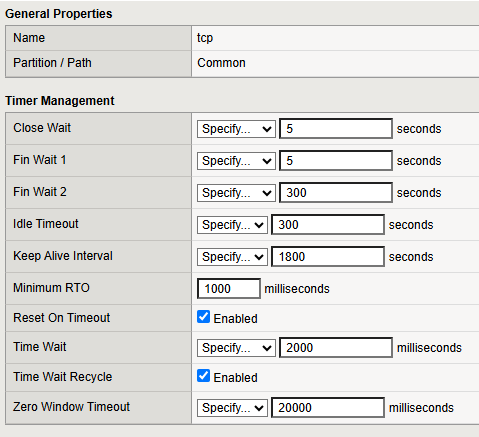Open the Time Wait Specify dropdown
This screenshot has width=479, height=437.
click(236, 348)
